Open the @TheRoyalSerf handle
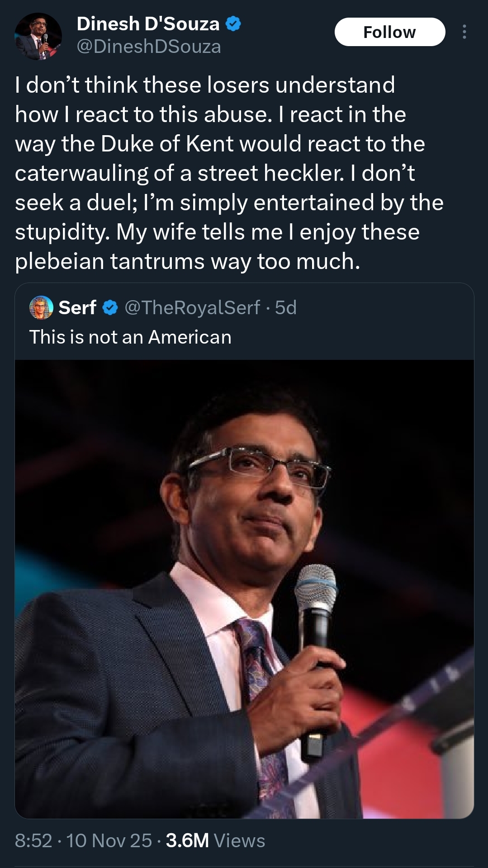The image size is (488, 868). [192, 308]
